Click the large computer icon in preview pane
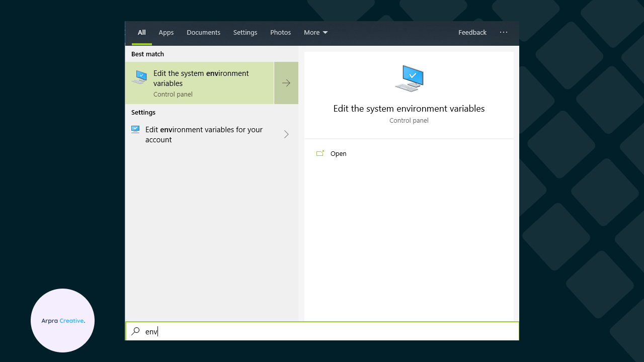644x362 pixels. [x=409, y=78]
